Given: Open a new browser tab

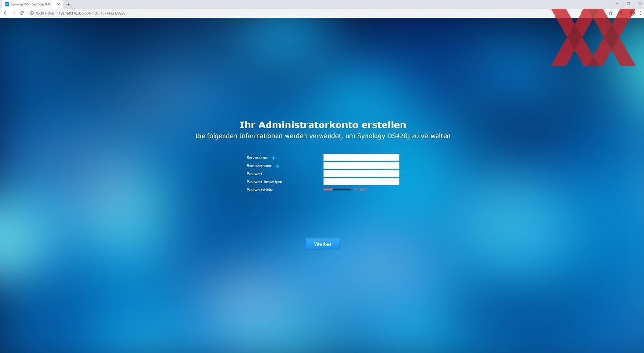Looking at the screenshot, I should pyautogui.click(x=68, y=4).
